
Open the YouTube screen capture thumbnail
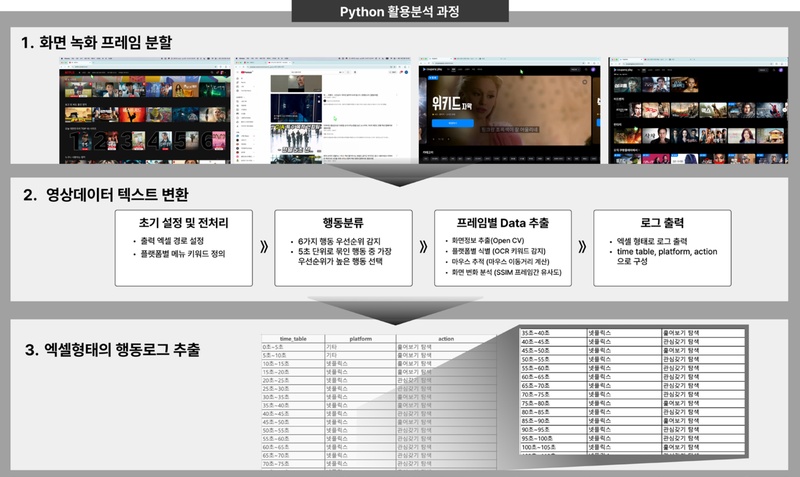322,111
